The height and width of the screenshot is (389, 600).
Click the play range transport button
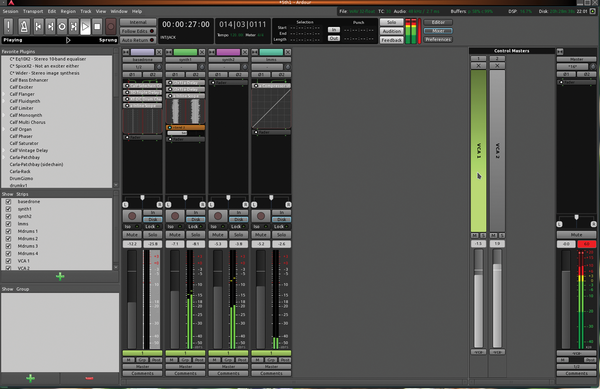pos(73,26)
